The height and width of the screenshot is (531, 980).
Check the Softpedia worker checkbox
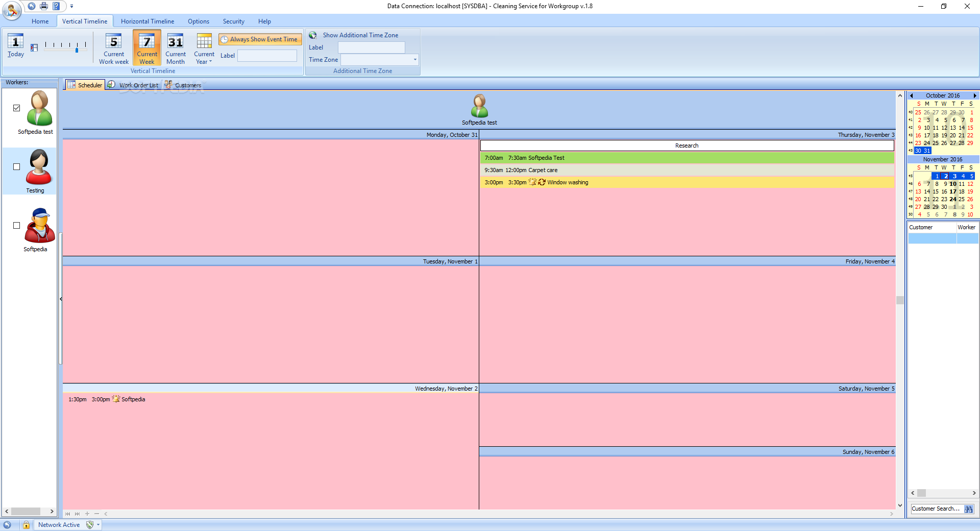tap(16, 225)
